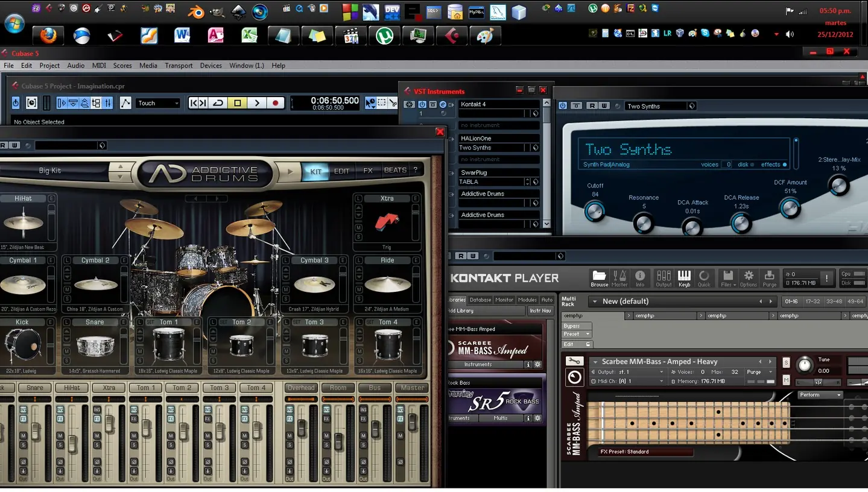This screenshot has width=868, height=492.
Task: Open the BEATS tab in Addictive Drums
Action: coord(395,171)
